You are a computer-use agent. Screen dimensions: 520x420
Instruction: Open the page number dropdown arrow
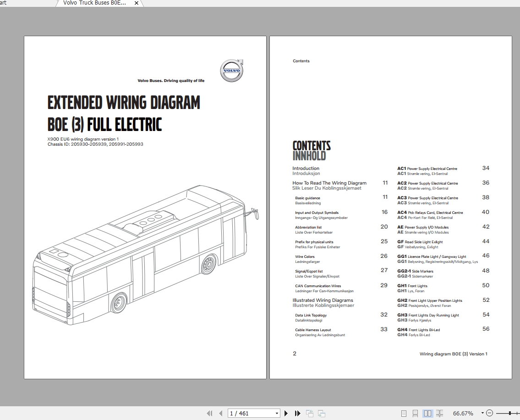point(277,413)
